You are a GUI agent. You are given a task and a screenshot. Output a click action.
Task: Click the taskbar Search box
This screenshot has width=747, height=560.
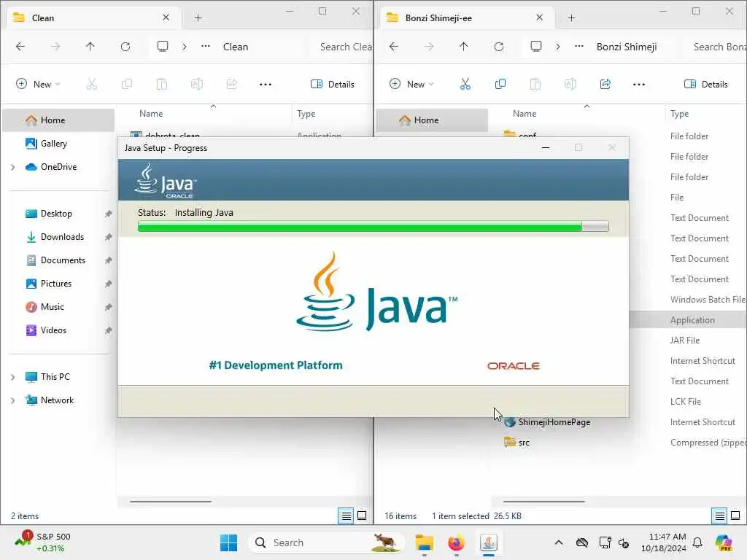[326, 542]
